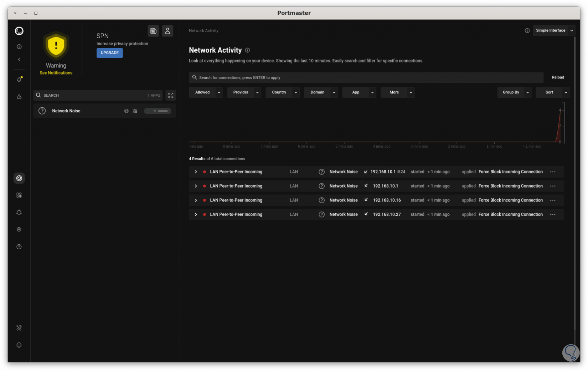The width and height of the screenshot is (588, 371).
Task: Click the IP address 192.168.10.27
Action: 387,215
